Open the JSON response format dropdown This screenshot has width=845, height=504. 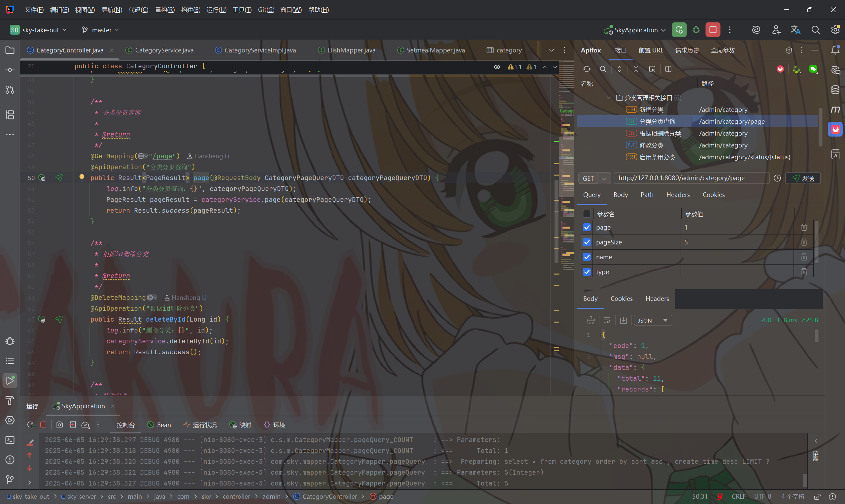(653, 320)
